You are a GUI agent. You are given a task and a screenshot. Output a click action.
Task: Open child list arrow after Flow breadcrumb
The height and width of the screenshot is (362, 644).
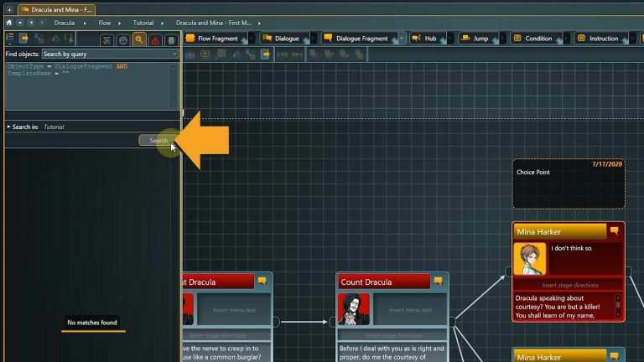(120, 23)
